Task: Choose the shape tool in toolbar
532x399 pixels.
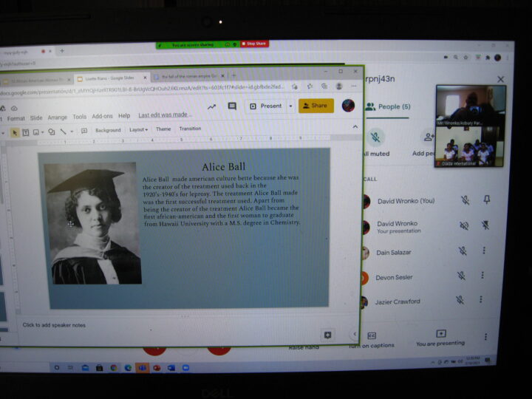Action: coord(51,132)
